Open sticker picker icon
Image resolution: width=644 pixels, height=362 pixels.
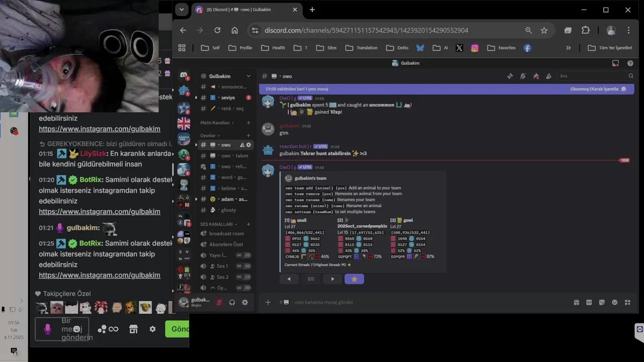pyautogui.click(x=602, y=302)
